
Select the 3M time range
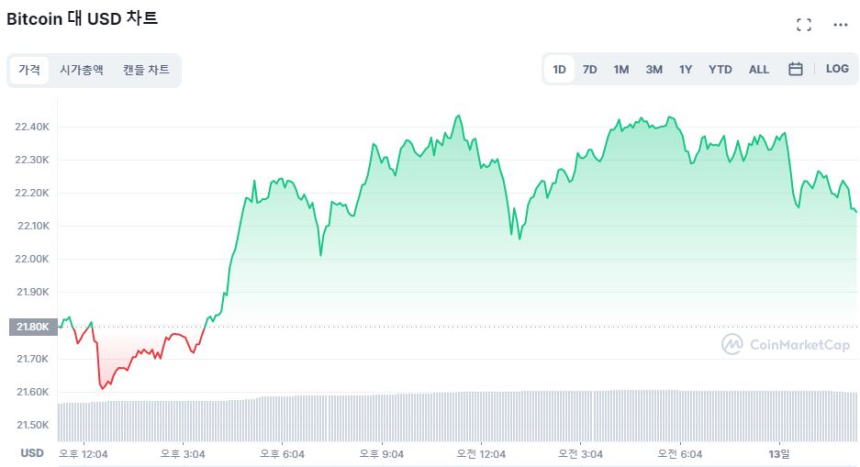pyautogui.click(x=654, y=69)
